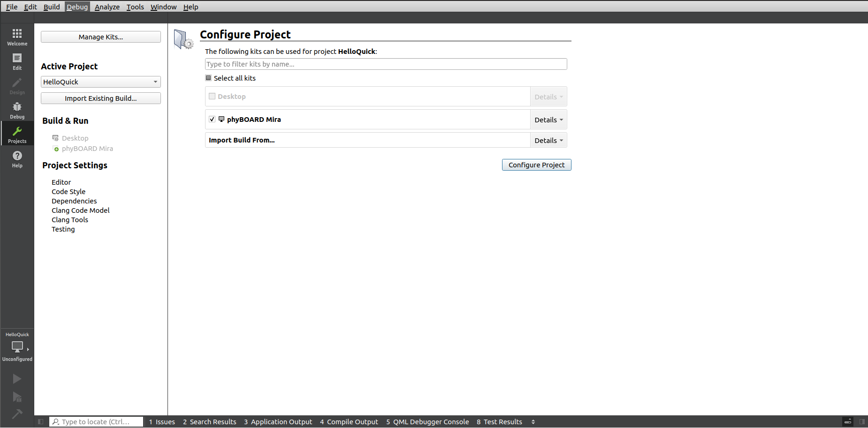Click the phyBOARD Mira kit name
Screen dimensions: 868x428
tap(254, 119)
